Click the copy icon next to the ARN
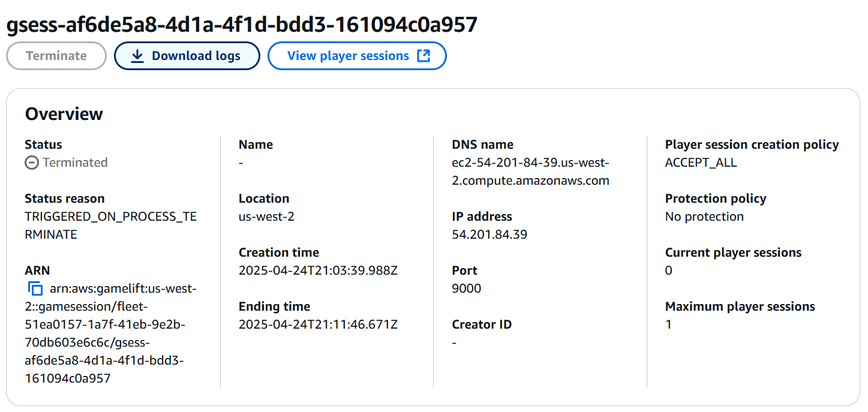The image size is (868, 412). [x=36, y=288]
